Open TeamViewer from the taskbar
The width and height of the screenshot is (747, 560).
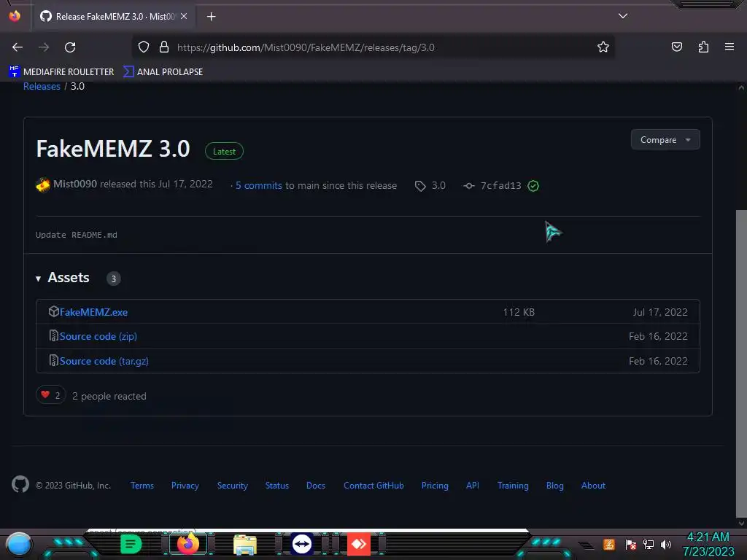[x=301, y=544]
